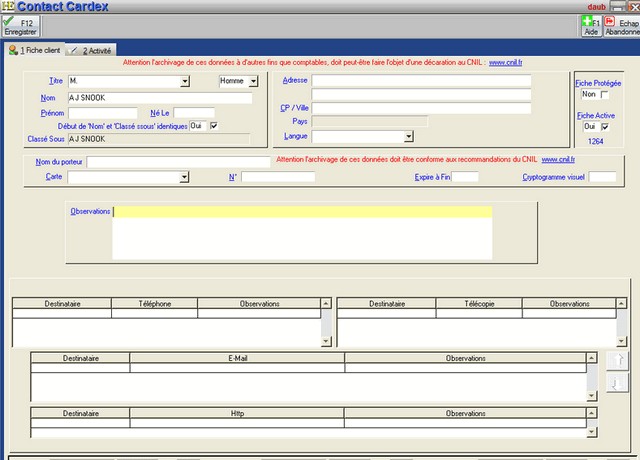Click the Télécopie table scroll down arrow
The height and width of the screenshot is (460, 640).
click(x=621, y=341)
